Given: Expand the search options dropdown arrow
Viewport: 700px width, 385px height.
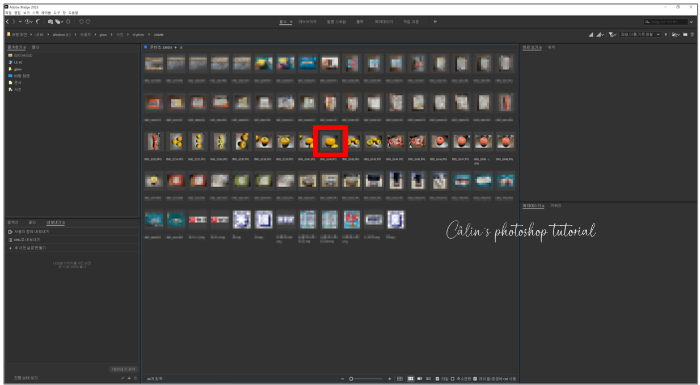Looking at the screenshot, I should tap(692, 21).
